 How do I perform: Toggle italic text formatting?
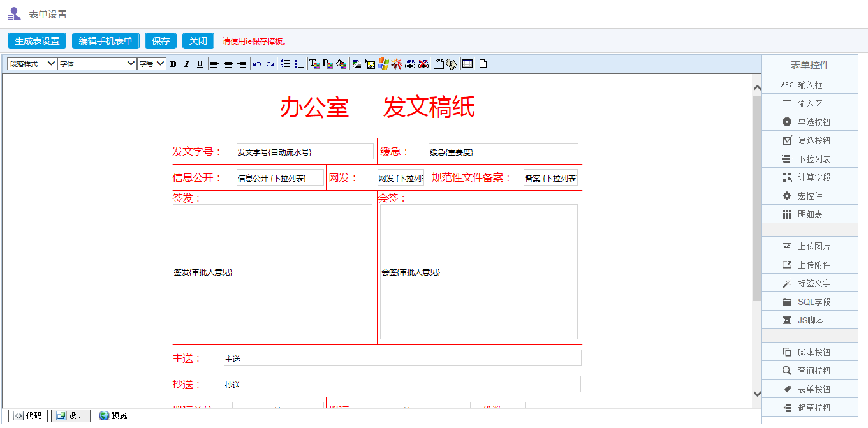click(x=186, y=64)
